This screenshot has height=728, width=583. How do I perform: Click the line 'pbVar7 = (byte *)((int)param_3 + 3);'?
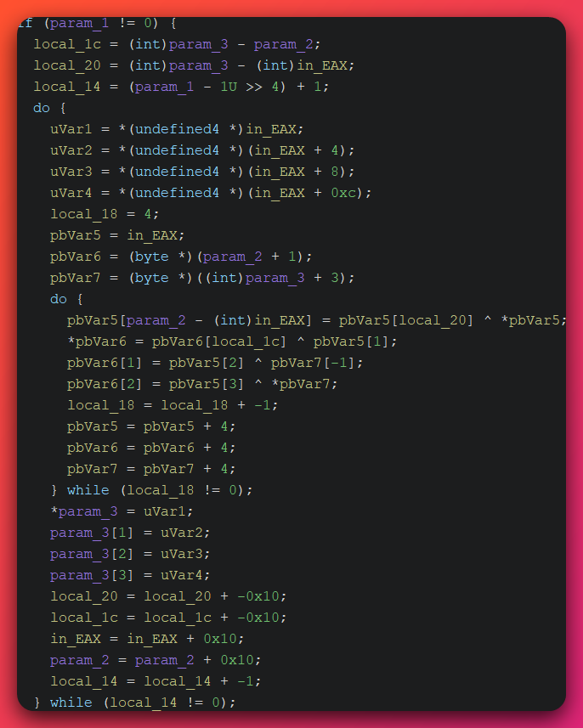pos(202,278)
